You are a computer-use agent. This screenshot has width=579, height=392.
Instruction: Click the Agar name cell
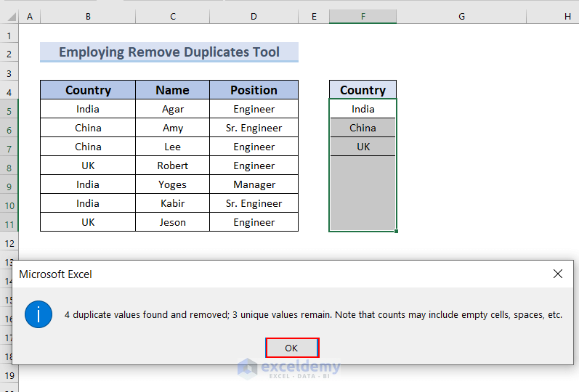tap(172, 109)
